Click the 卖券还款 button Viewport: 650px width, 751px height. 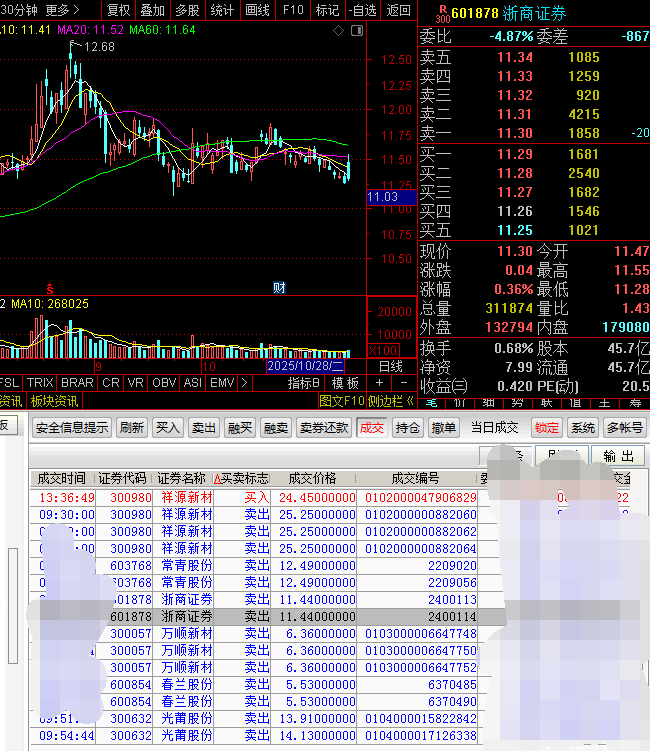click(x=324, y=428)
